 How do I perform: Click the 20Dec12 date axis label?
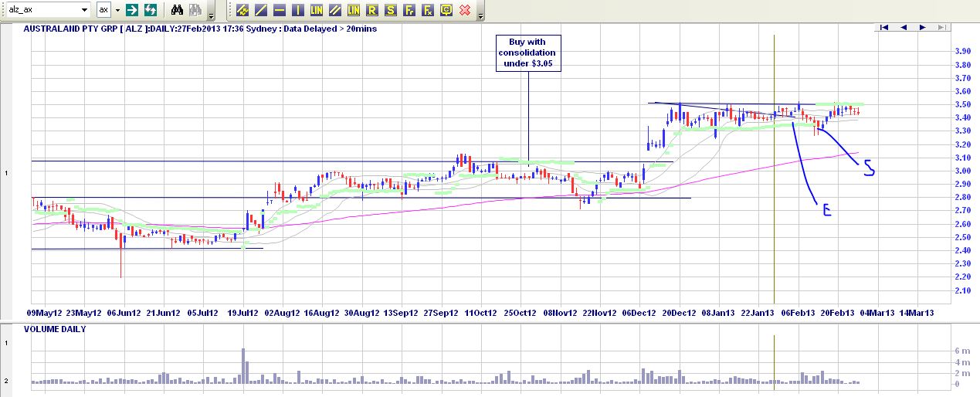pyautogui.click(x=680, y=314)
